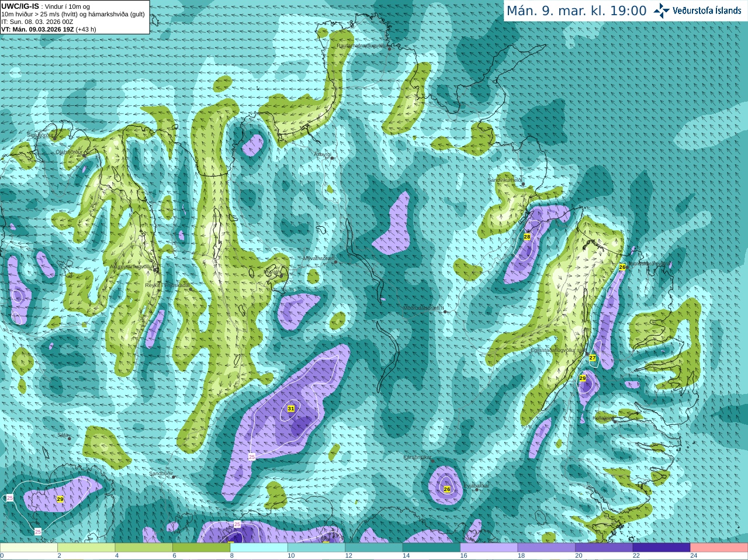Pick the 10–12 m/s light teal legend swatch
The width and height of the screenshot is (748, 560).
tap(316, 548)
